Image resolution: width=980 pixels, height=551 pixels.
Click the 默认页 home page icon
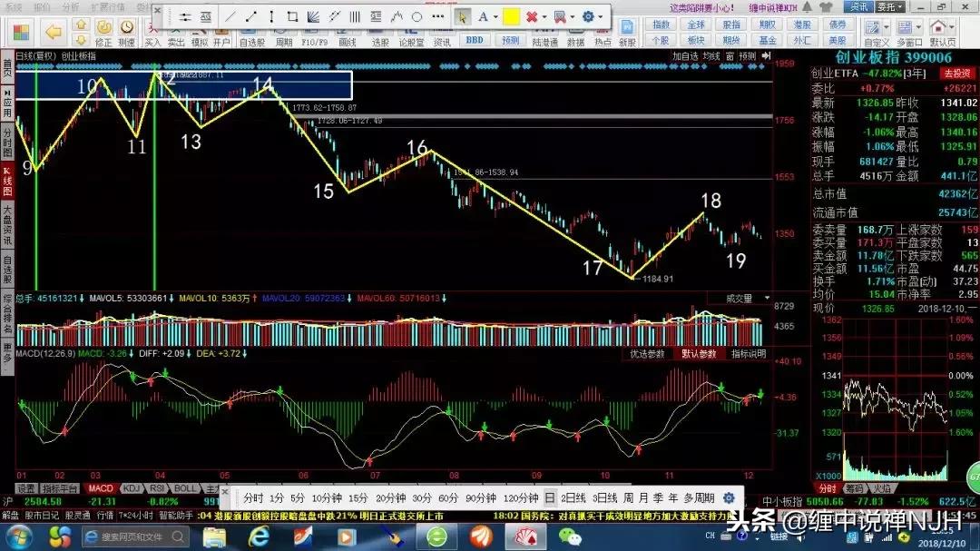click(x=938, y=27)
